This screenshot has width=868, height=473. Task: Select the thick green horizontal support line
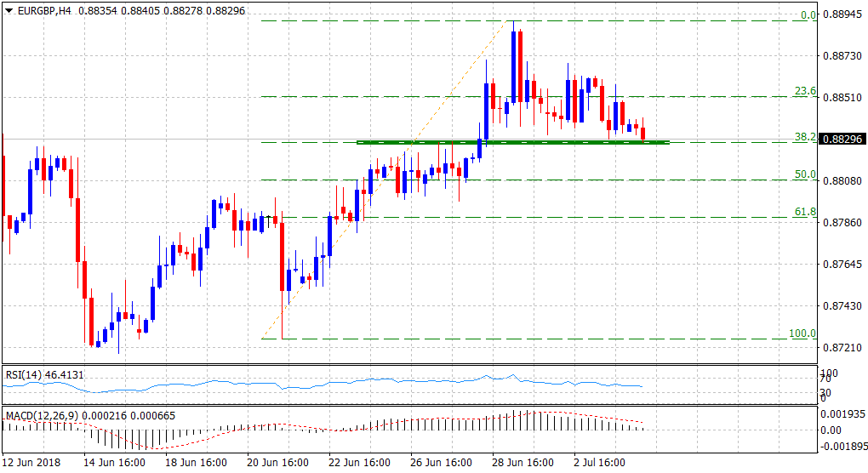click(x=511, y=142)
